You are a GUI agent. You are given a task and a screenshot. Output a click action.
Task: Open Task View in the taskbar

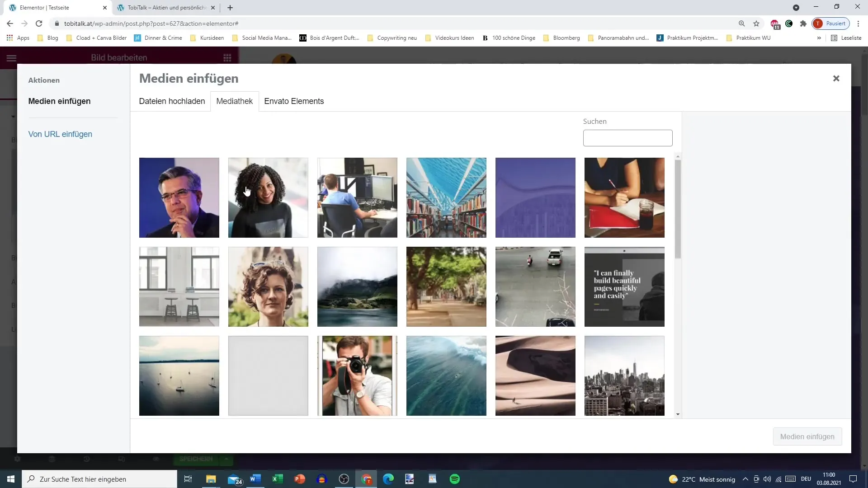tap(188, 479)
